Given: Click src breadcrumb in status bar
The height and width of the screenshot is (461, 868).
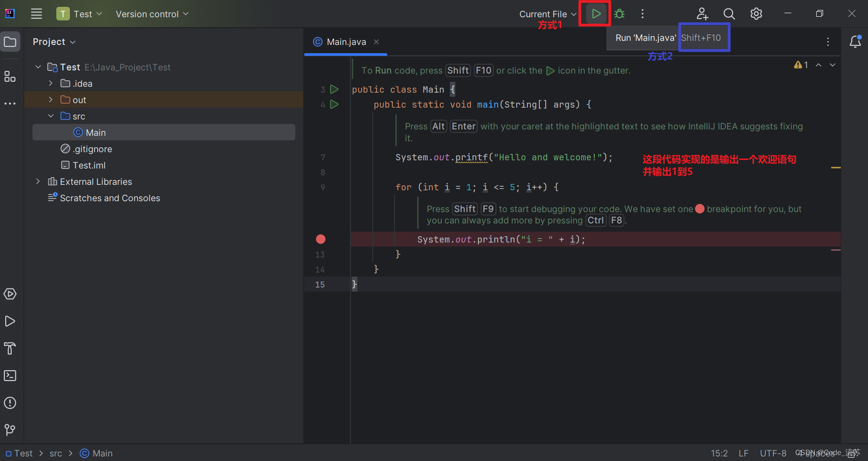Looking at the screenshot, I should coord(56,453).
